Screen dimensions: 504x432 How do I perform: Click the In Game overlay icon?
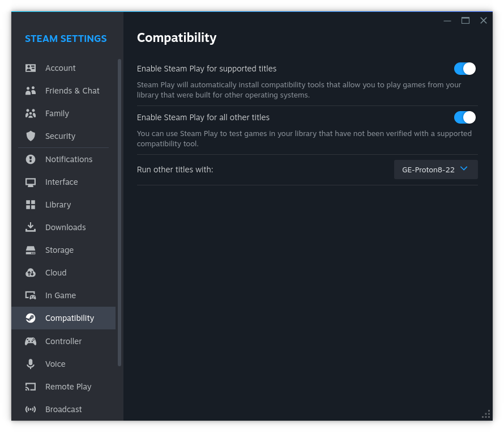pyautogui.click(x=31, y=295)
